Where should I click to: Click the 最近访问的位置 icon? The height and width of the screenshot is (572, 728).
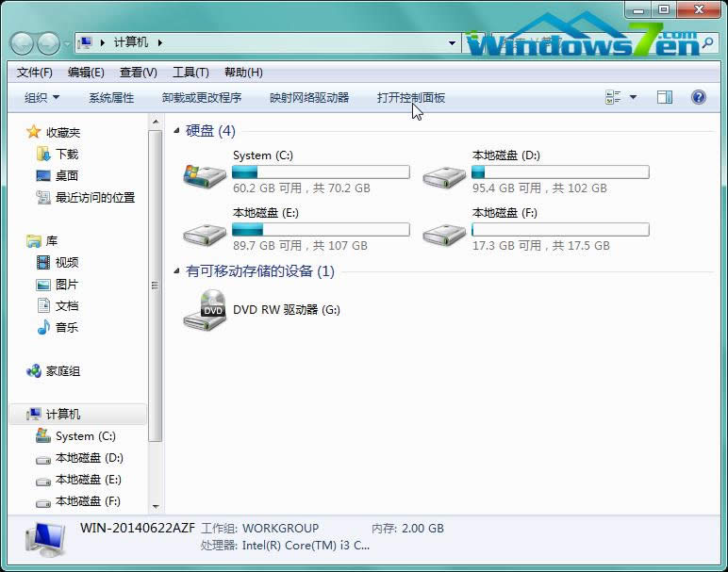[x=43, y=197]
